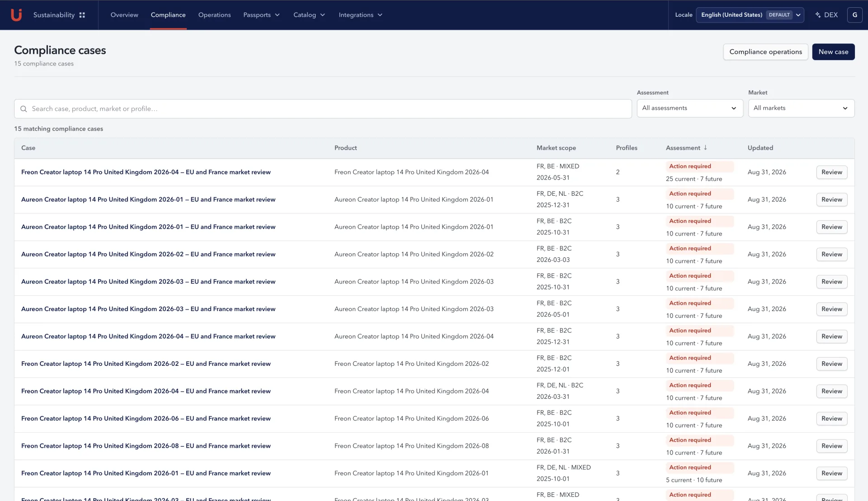Open the G user avatar menu
The height and width of the screenshot is (501, 868).
(854, 15)
